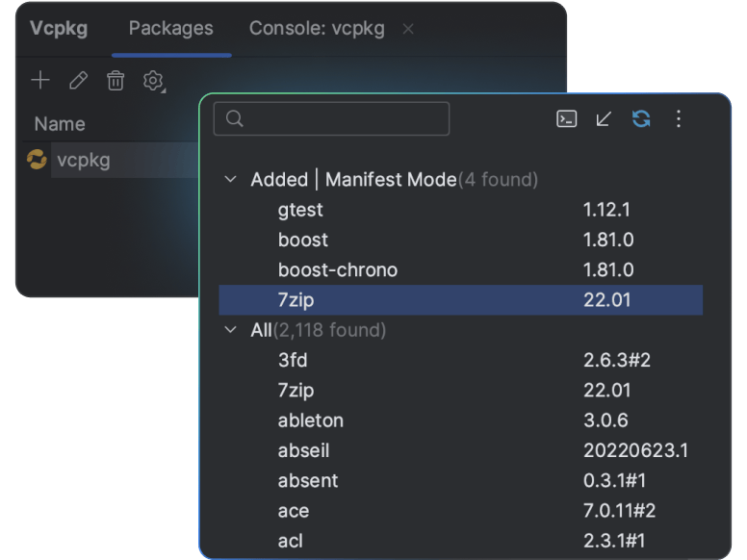Select the gtest package

[300, 210]
